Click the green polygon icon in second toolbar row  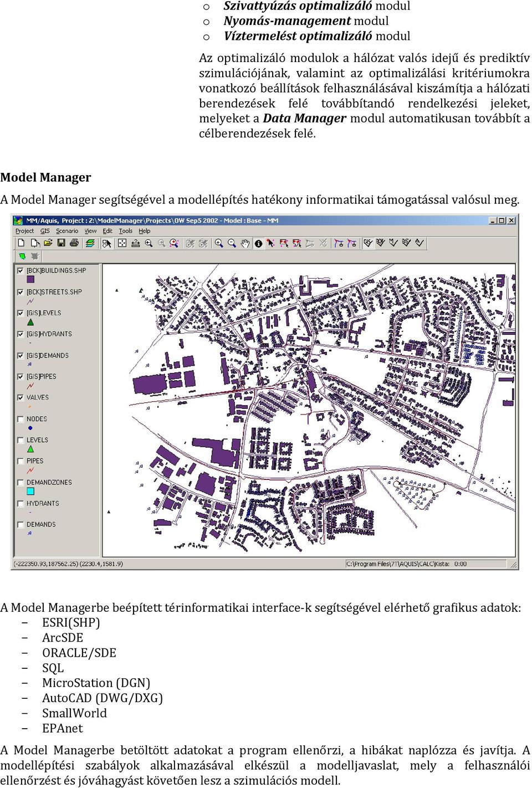point(22,256)
